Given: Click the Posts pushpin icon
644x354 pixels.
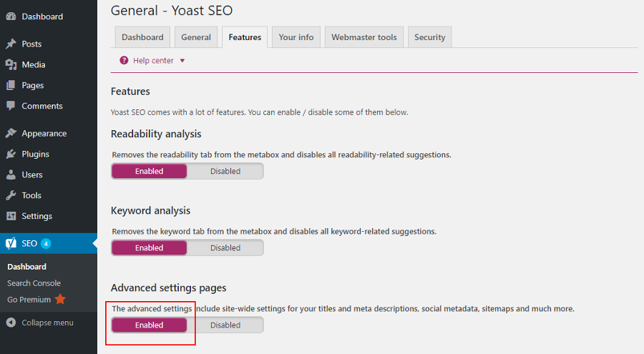Looking at the screenshot, I should 11,44.
